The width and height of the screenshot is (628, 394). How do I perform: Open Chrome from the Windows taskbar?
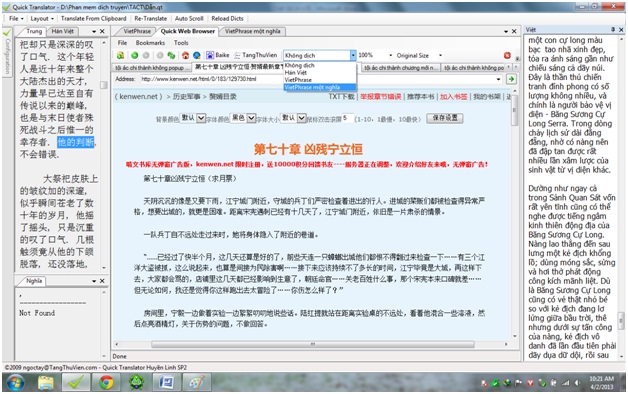pyautogui.click(x=106, y=383)
